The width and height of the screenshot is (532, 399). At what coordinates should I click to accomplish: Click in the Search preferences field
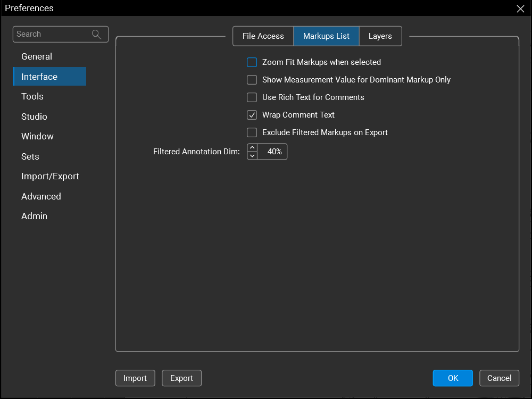51,34
